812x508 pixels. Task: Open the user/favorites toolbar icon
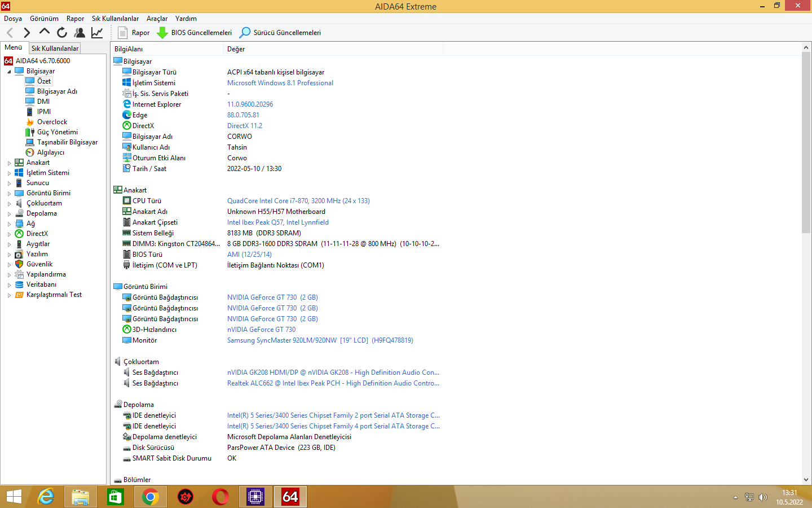click(80, 33)
